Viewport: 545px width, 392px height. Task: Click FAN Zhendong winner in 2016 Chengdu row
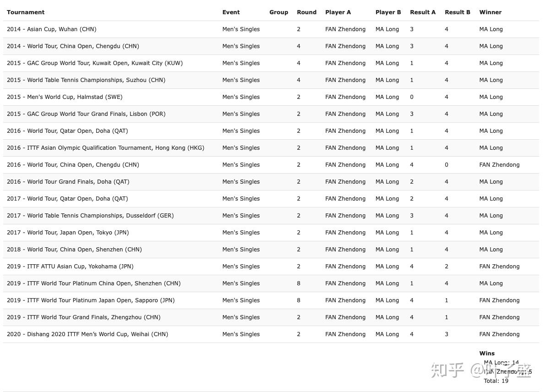coord(499,165)
